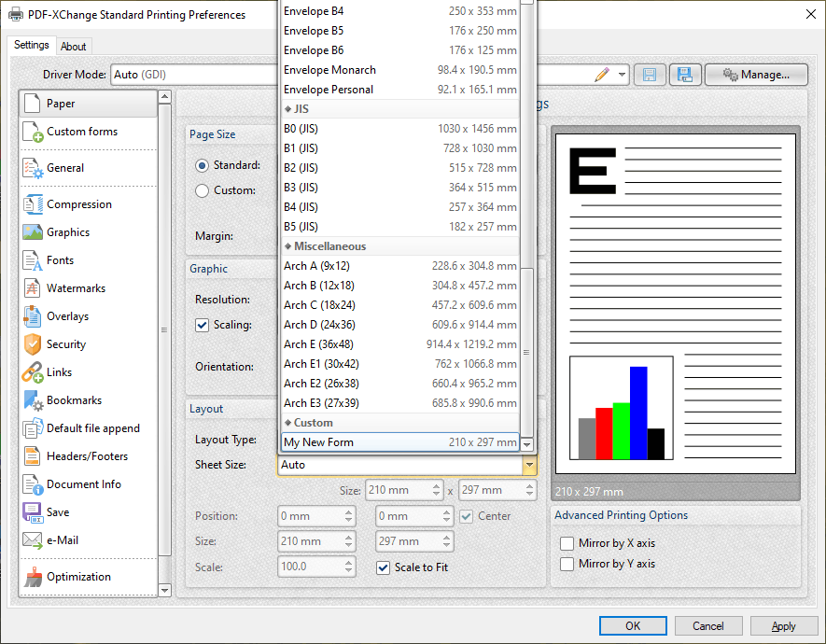Open the Watermarks settings section
Image resolution: width=826 pixels, height=644 pixels.
(75, 287)
